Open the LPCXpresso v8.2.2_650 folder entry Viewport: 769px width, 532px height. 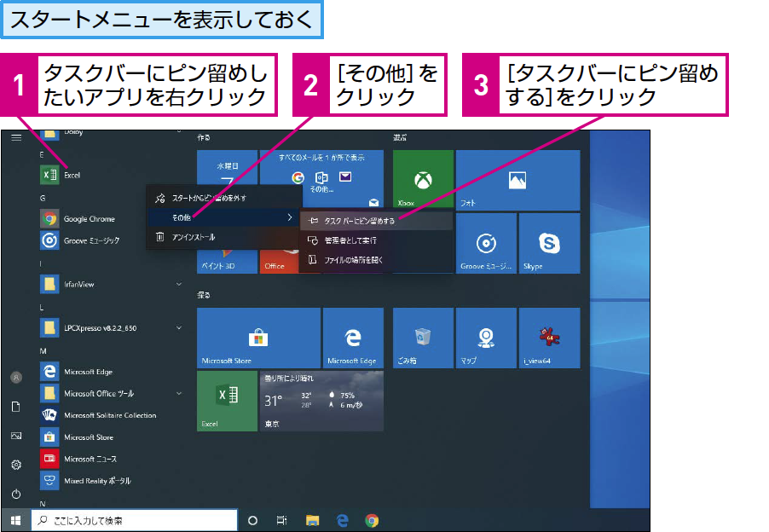click(x=110, y=327)
